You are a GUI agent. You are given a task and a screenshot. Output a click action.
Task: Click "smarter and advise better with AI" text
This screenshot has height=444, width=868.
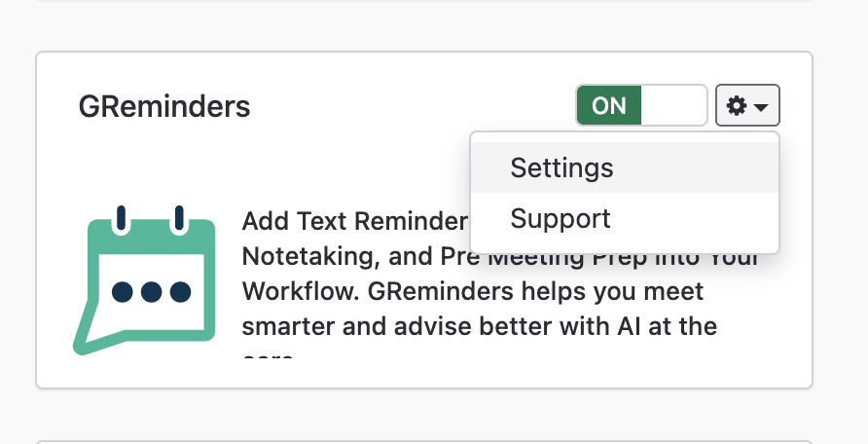pos(479,325)
